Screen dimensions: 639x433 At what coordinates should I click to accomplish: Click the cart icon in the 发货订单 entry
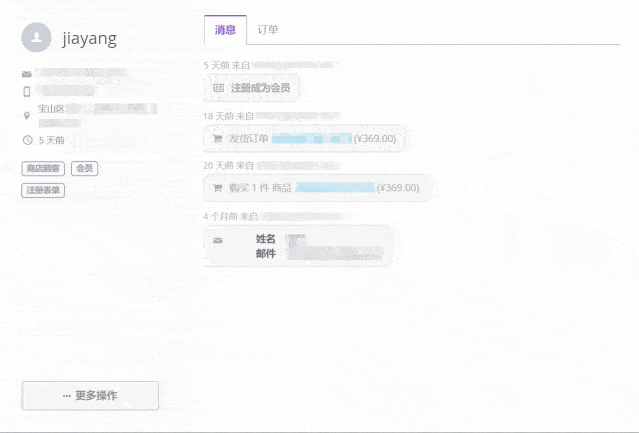[x=217, y=139]
